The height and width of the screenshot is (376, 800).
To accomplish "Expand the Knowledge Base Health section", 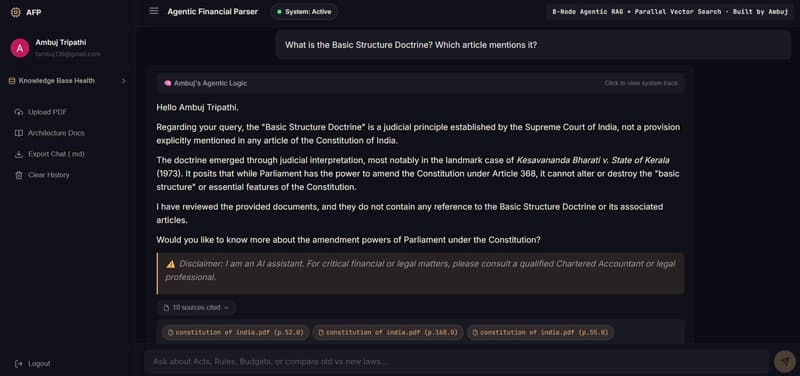I will click(x=67, y=81).
